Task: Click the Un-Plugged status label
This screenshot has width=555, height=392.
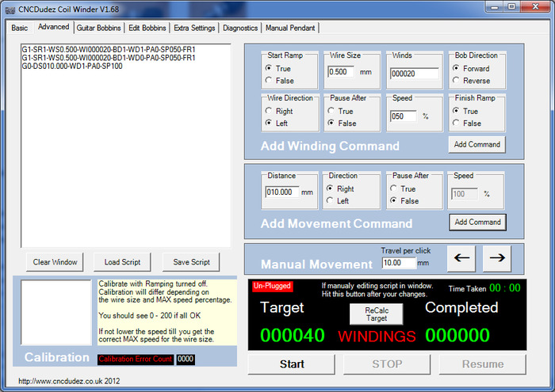Action: click(x=272, y=286)
